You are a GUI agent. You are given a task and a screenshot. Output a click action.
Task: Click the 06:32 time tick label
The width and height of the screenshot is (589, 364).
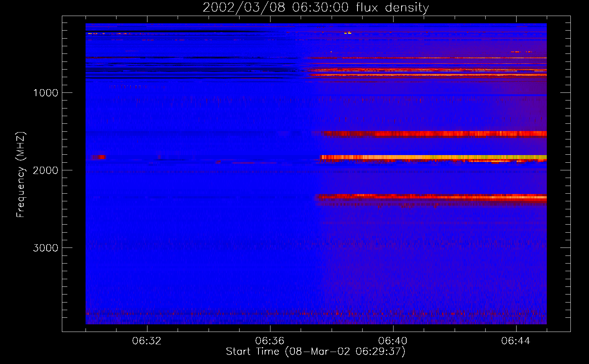[x=147, y=341]
